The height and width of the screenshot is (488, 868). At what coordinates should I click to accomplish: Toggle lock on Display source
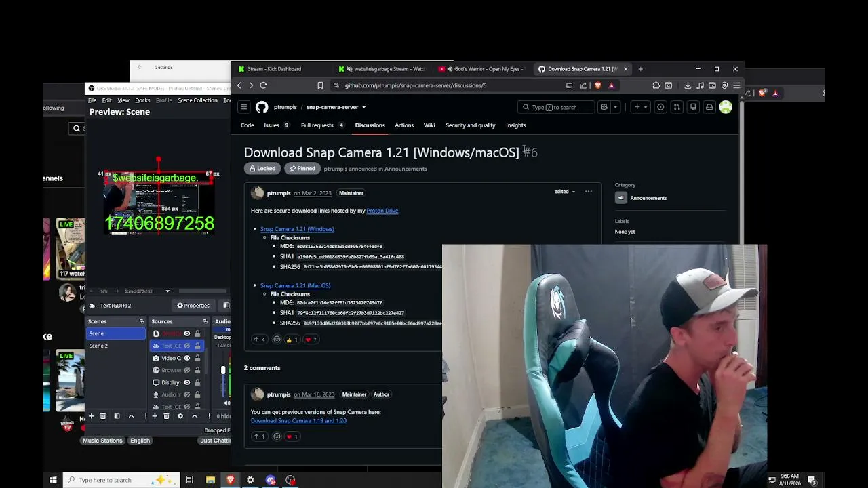(197, 382)
